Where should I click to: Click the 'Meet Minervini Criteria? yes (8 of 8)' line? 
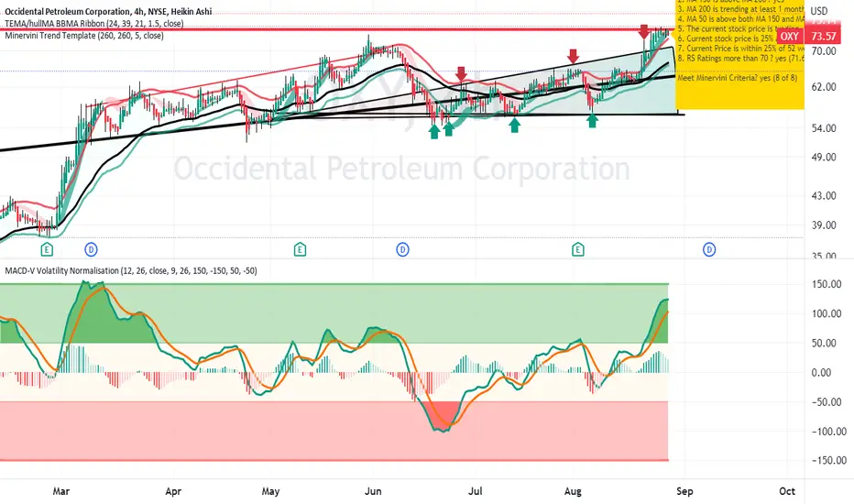738,78
